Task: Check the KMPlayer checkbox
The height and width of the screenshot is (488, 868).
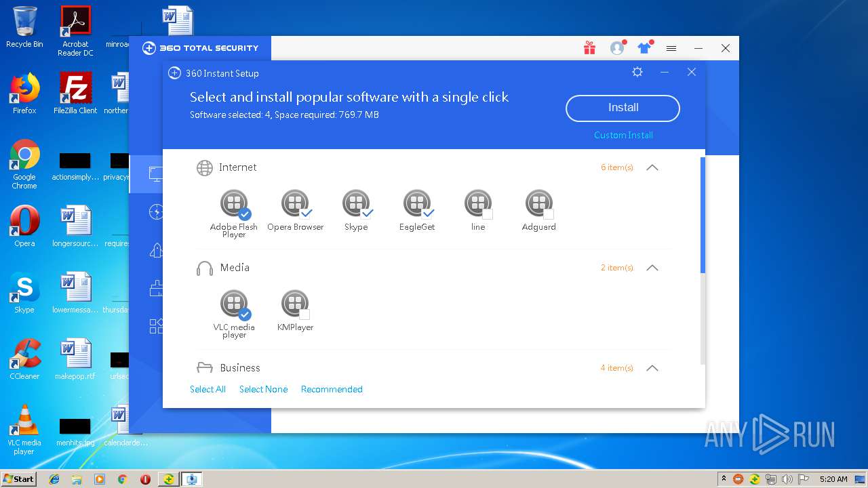Action: [x=304, y=314]
